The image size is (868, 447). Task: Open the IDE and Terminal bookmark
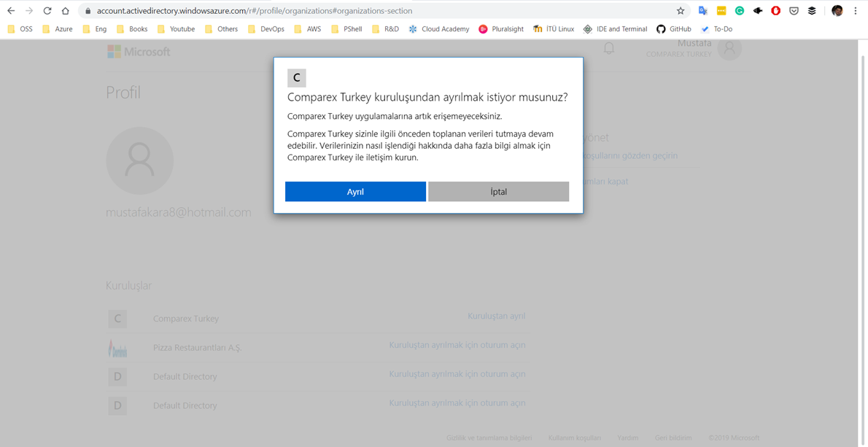point(616,28)
